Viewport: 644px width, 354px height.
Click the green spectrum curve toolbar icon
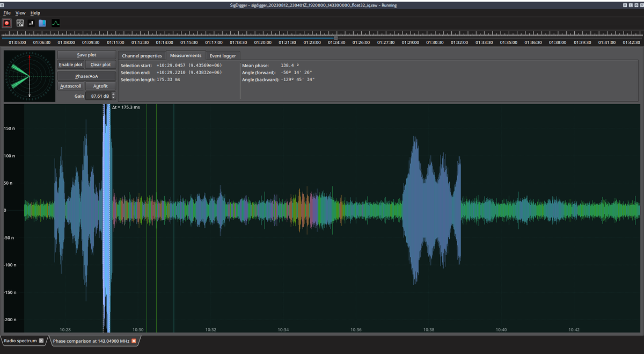(x=56, y=23)
